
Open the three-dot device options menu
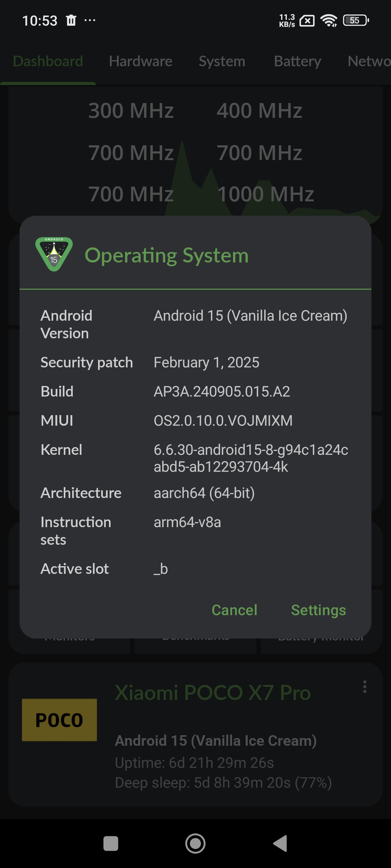point(364,687)
